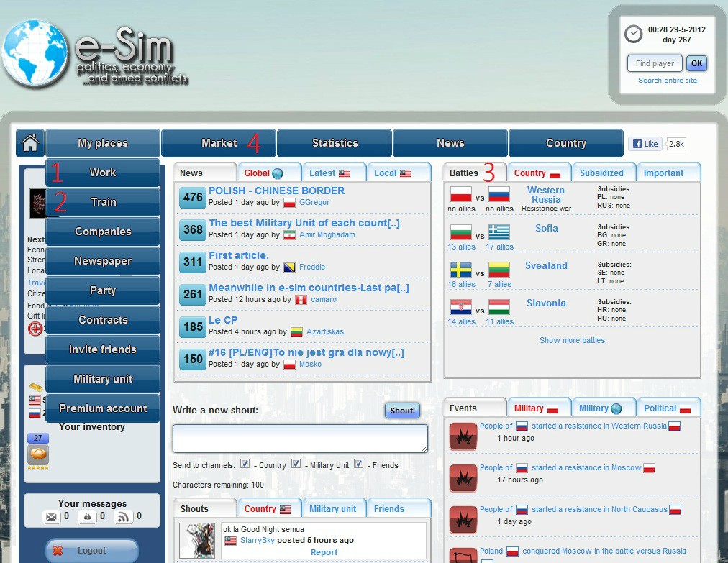The height and width of the screenshot is (563, 728).
Task: Click the Find player search field
Action: [x=655, y=63]
